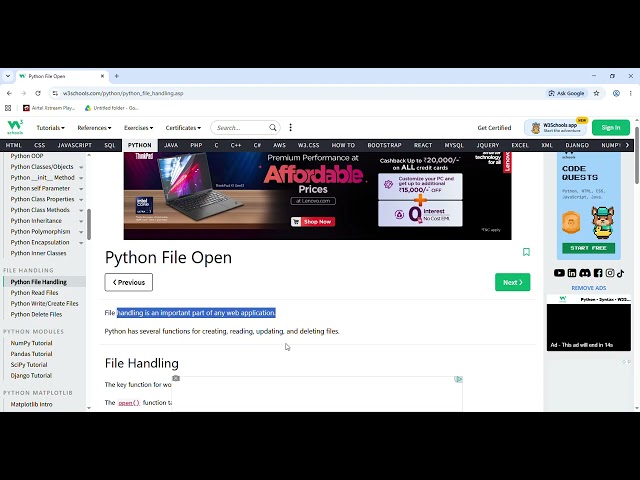Open Chrome three-dot menu

[x=631, y=93]
